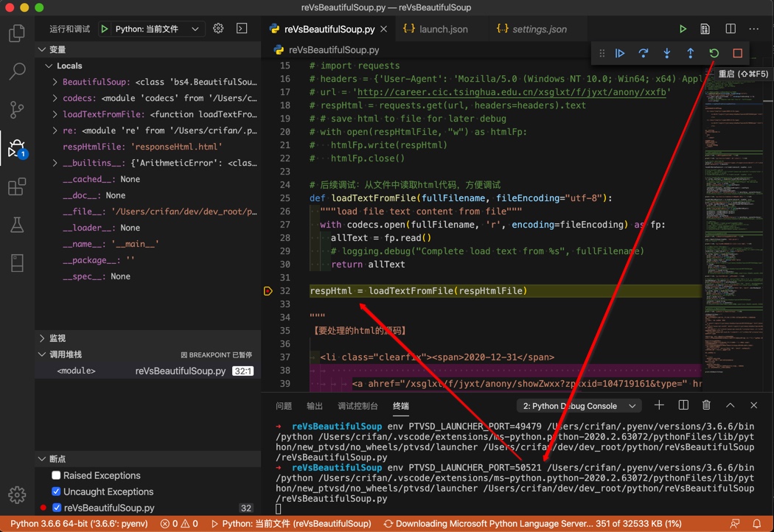The image size is (774, 532).
Task: Toggle Raised Exceptions breakpoint checkbox
Action: pos(56,475)
